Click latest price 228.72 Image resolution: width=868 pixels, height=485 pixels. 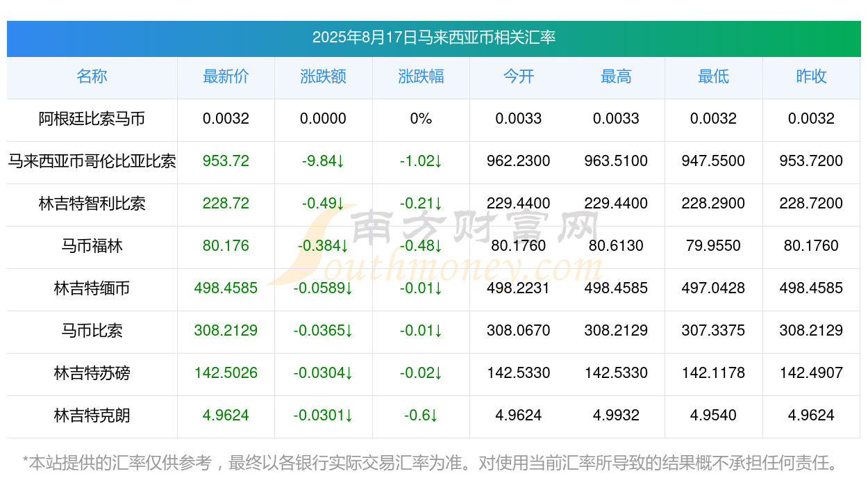click(x=226, y=204)
